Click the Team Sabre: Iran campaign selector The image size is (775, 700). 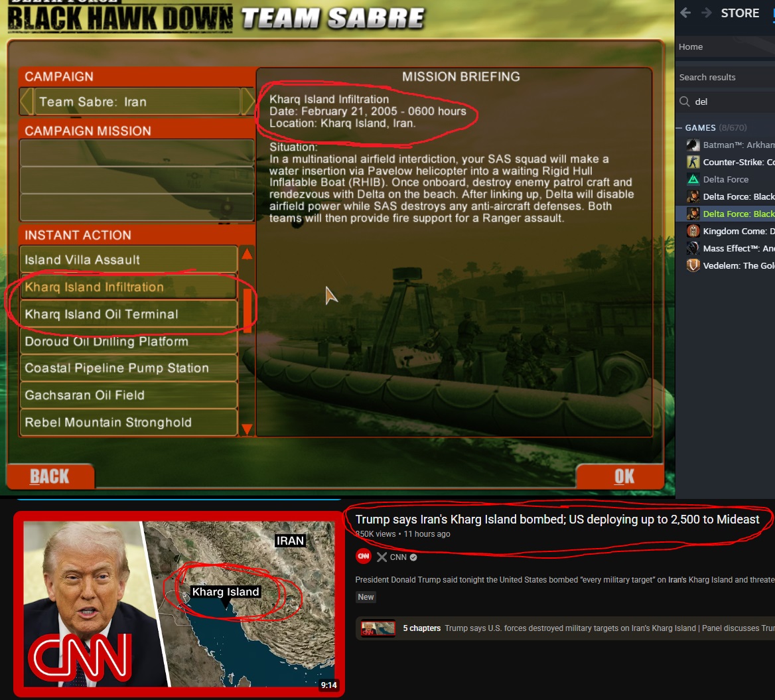coord(137,102)
